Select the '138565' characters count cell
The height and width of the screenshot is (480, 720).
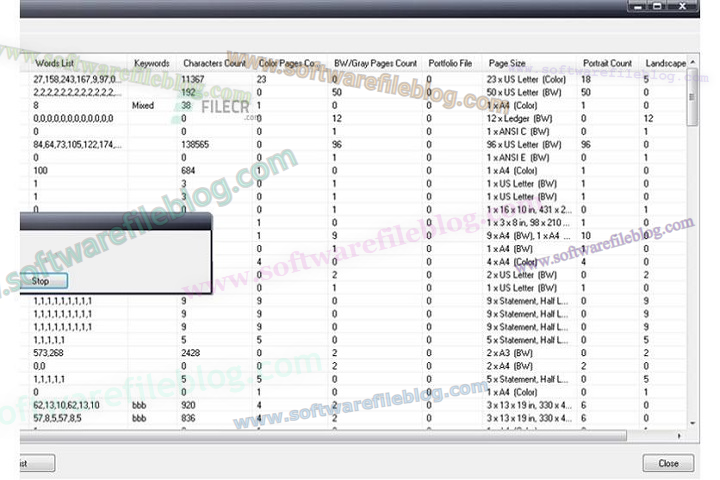195,145
